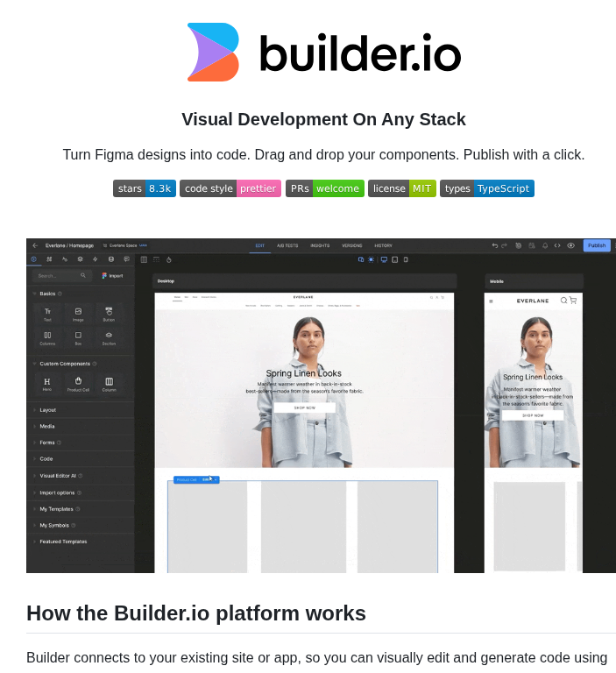Switch to the VERSIONS tab
Viewport: 616px width, 673px height.
pyautogui.click(x=352, y=245)
